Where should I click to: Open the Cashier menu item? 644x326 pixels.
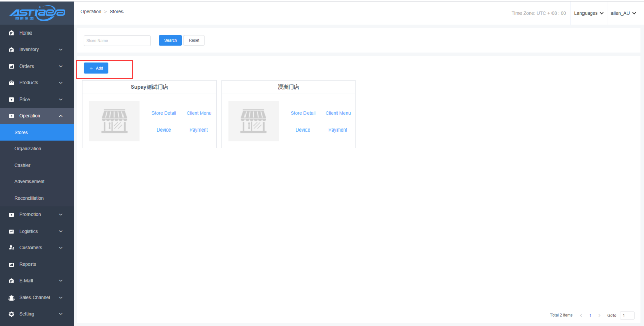(x=23, y=165)
